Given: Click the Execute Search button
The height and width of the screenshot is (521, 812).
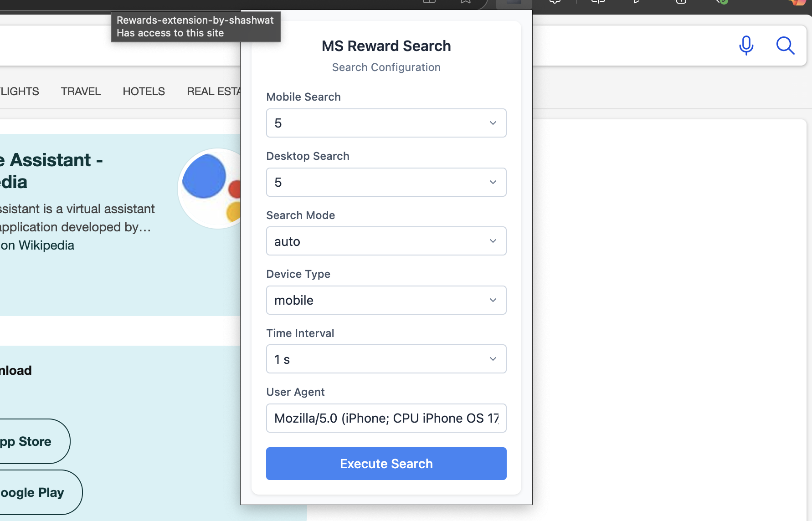Looking at the screenshot, I should (x=386, y=464).
